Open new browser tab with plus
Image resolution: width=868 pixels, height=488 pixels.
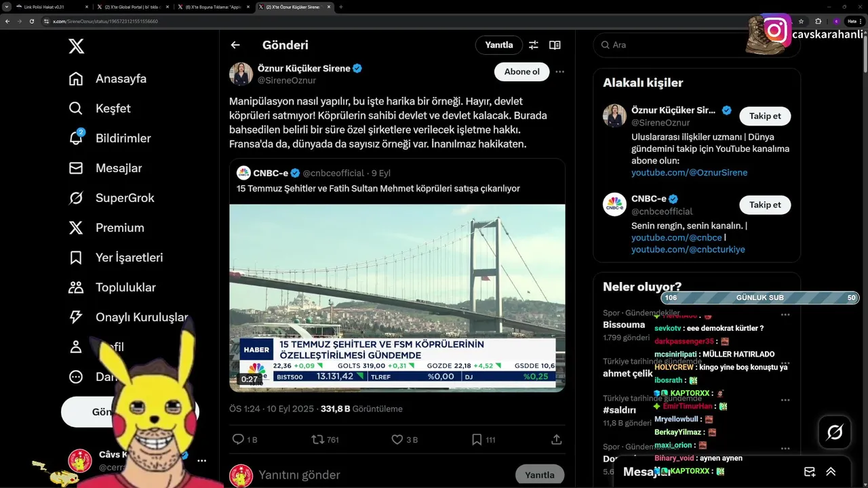pos(340,7)
